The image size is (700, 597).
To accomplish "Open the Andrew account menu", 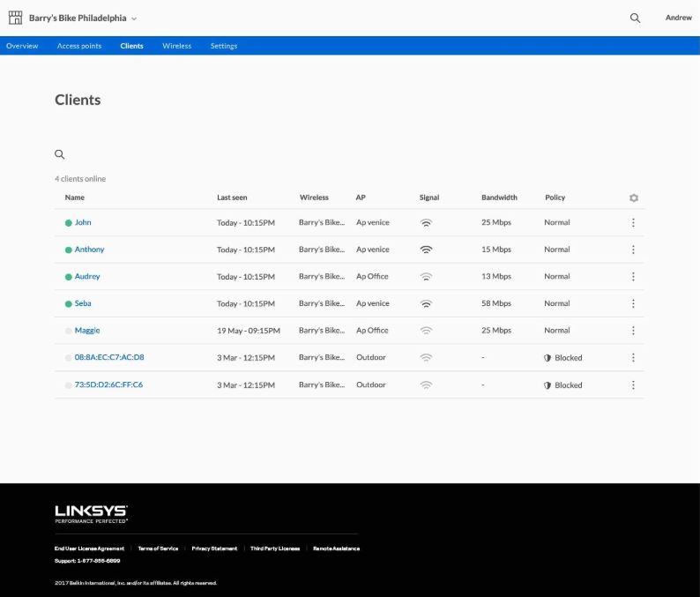I will 678,18.
